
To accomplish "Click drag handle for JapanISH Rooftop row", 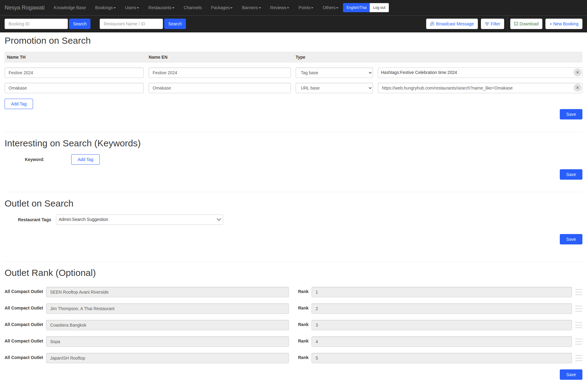I will tap(578, 358).
